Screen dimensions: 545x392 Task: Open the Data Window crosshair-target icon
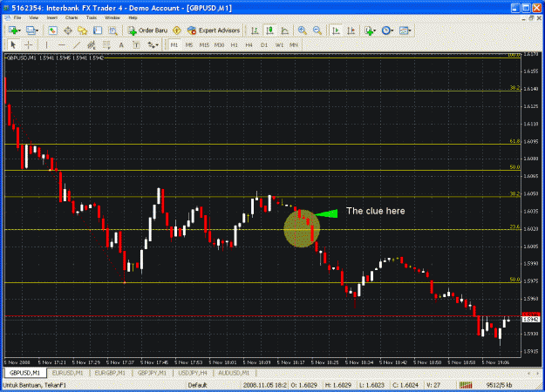[x=68, y=30]
